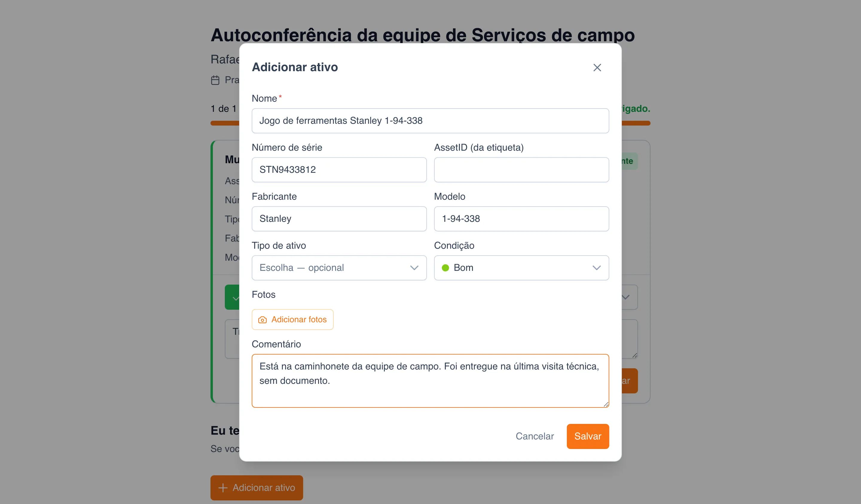Click the Nome label
The width and height of the screenshot is (861, 504).
264,98
